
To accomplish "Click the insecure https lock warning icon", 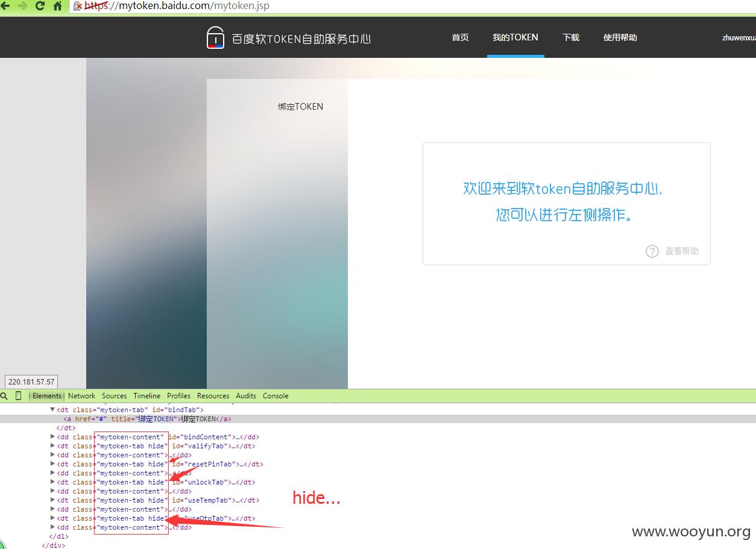I will click(x=78, y=6).
